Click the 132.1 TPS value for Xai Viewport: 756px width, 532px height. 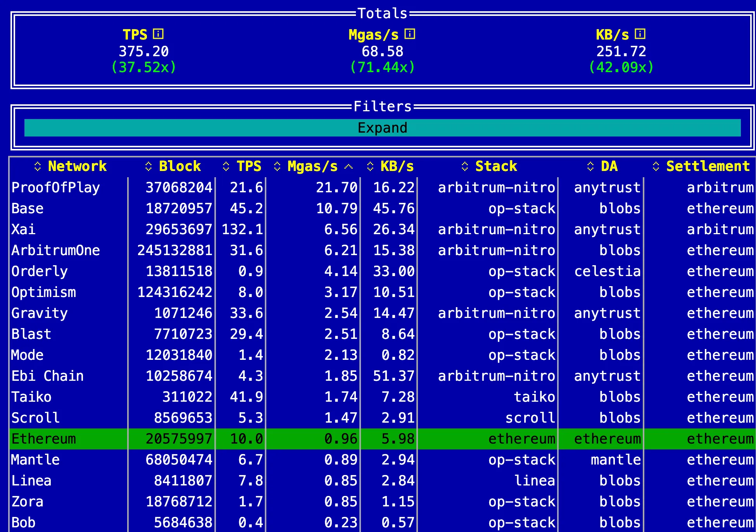point(242,230)
